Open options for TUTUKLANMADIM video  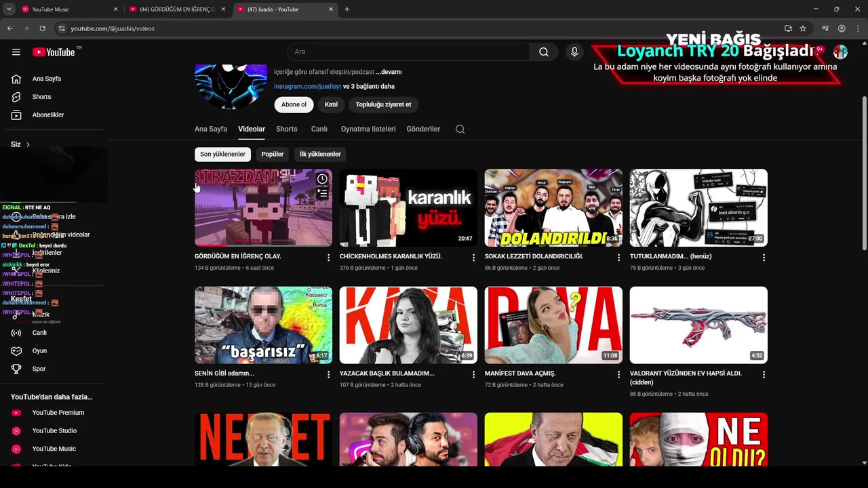point(764,258)
